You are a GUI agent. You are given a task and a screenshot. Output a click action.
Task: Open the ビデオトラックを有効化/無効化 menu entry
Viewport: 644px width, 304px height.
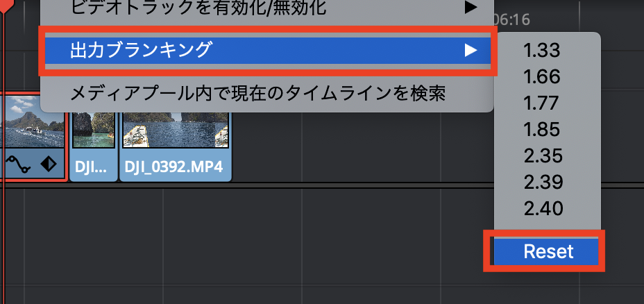pos(268,8)
